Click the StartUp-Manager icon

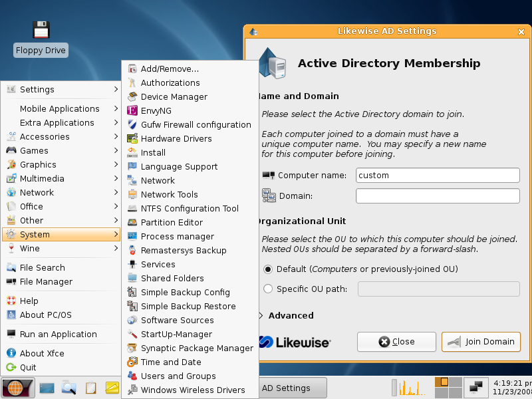[132, 334]
